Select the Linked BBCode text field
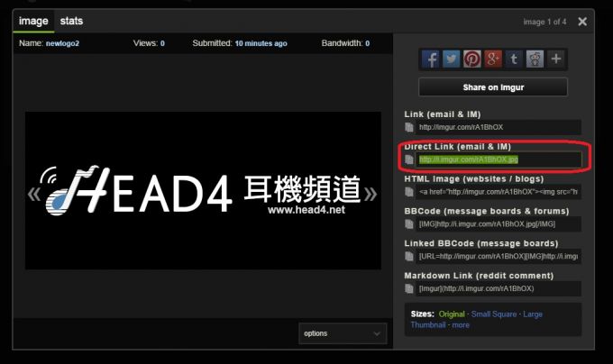 pyautogui.click(x=499, y=256)
